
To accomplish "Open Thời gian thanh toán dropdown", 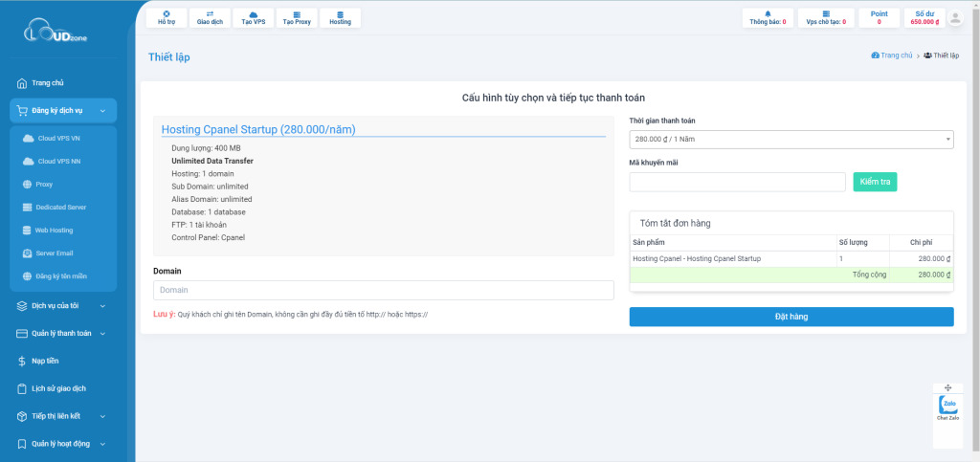I will pos(791,140).
